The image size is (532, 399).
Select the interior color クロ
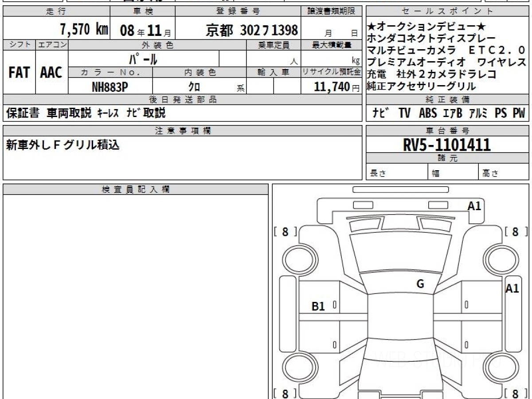(194, 87)
